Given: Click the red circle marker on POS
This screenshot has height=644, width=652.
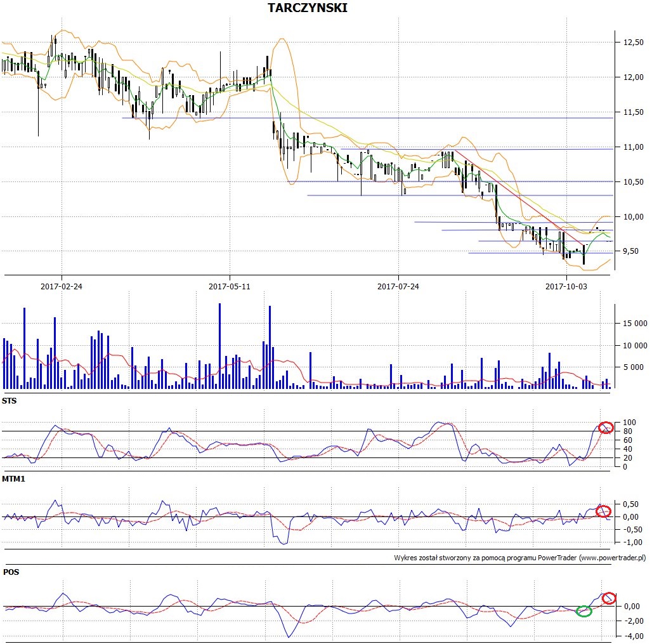Looking at the screenshot, I should [x=609, y=598].
